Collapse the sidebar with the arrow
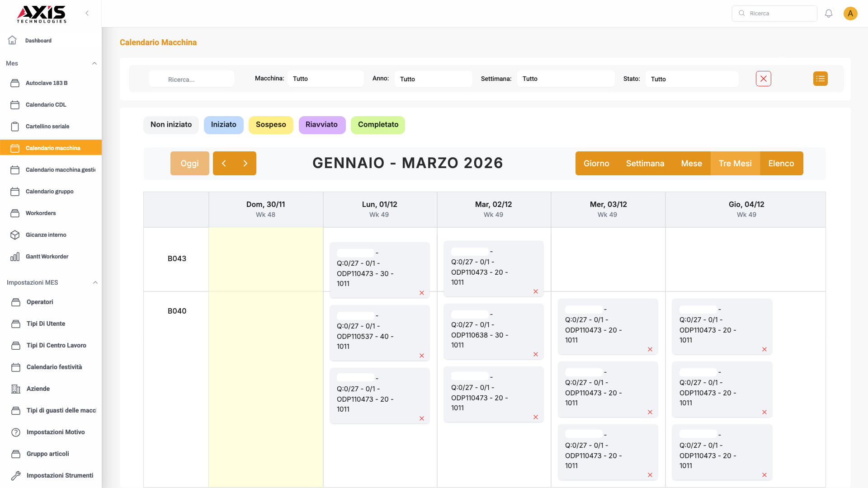The width and height of the screenshot is (868, 488). point(87,13)
